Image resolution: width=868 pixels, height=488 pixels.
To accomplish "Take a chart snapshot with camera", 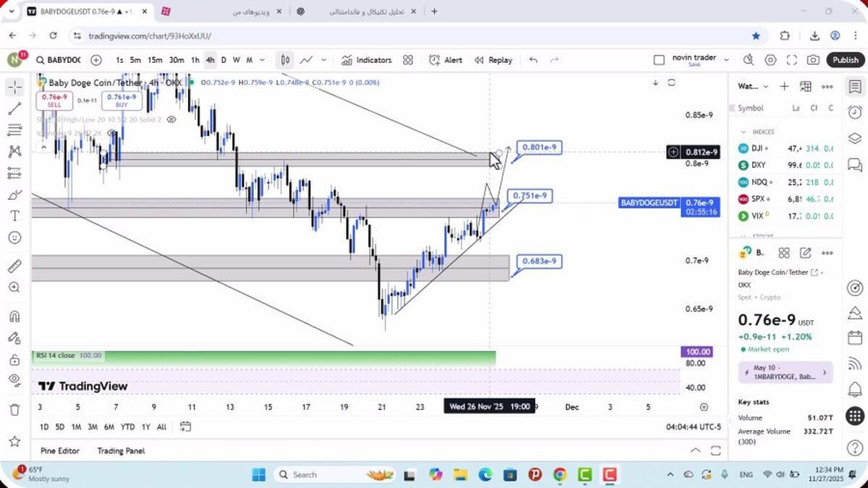I will [x=814, y=60].
